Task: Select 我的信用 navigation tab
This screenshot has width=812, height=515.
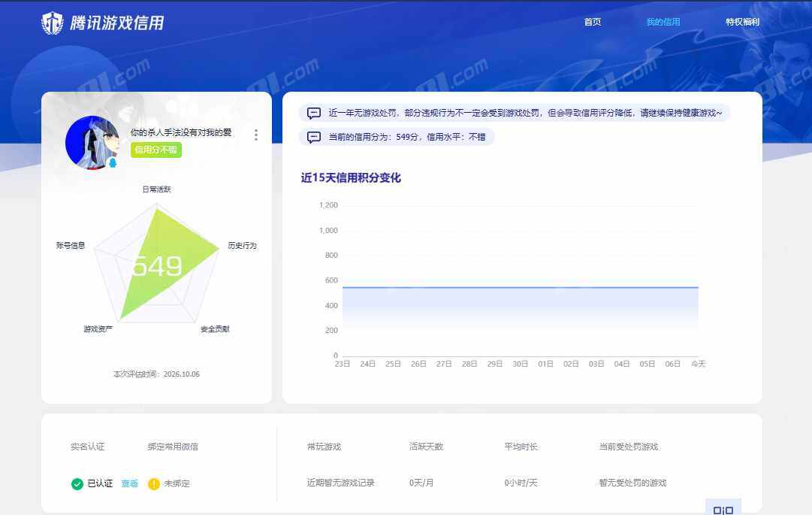Action: click(x=663, y=22)
